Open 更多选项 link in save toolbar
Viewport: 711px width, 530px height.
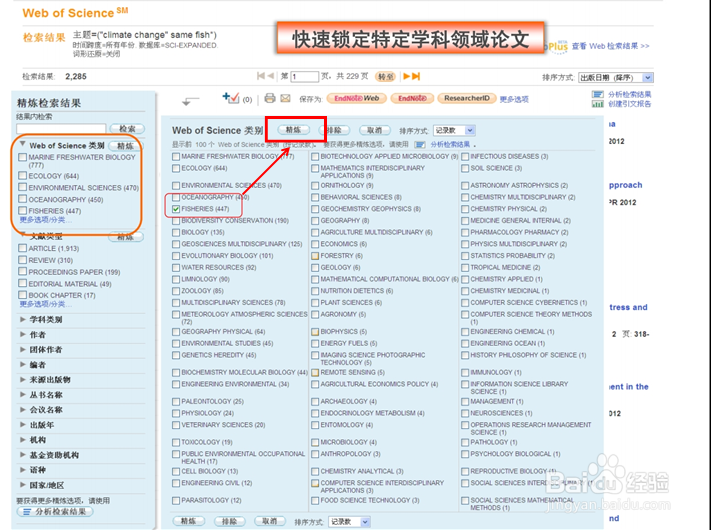(x=514, y=99)
